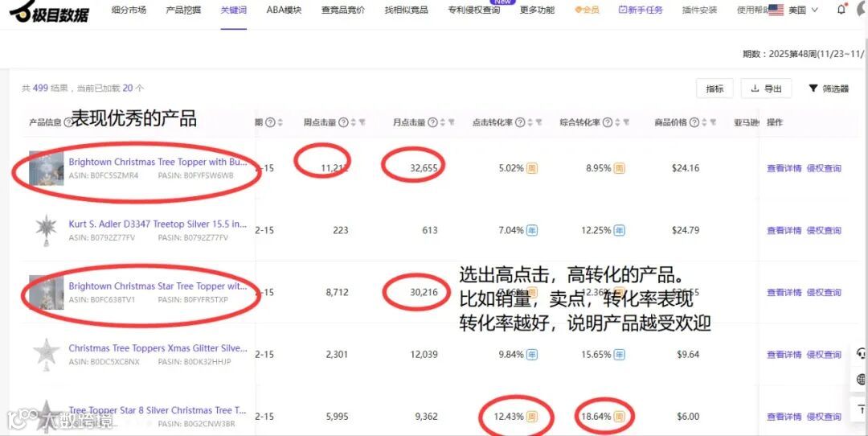This screenshot has height=436, width=868.
Task: Show help tooltip for 点击转化率 column
Action: tap(520, 122)
